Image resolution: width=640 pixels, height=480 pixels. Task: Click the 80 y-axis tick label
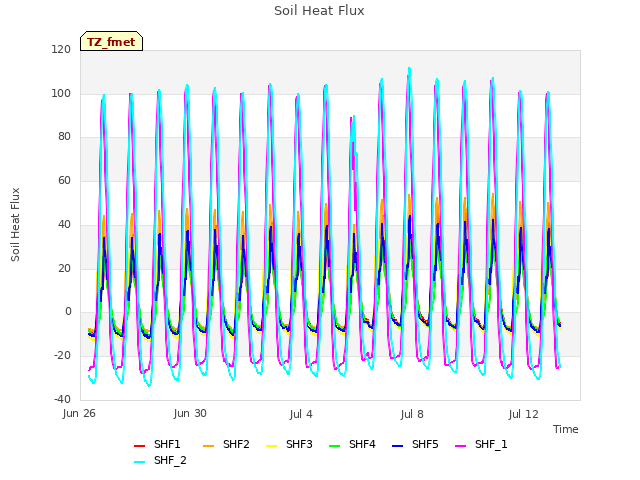(64, 137)
